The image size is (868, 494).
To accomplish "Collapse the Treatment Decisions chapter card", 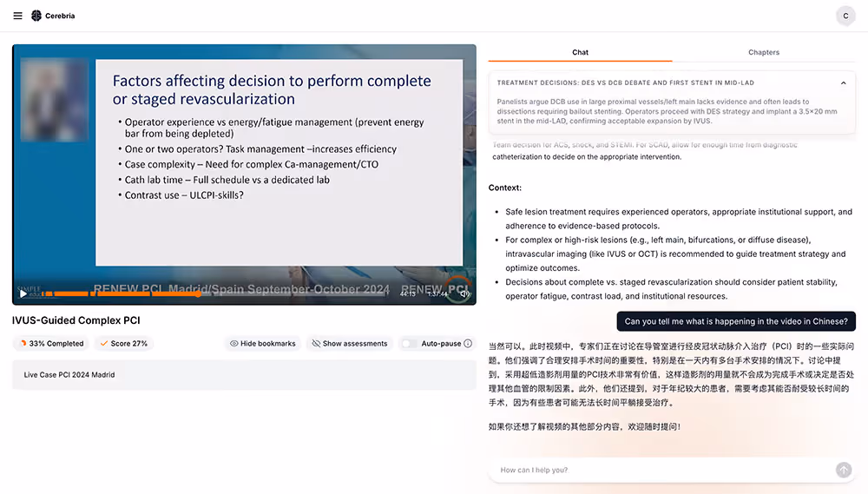I will click(x=843, y=83).
